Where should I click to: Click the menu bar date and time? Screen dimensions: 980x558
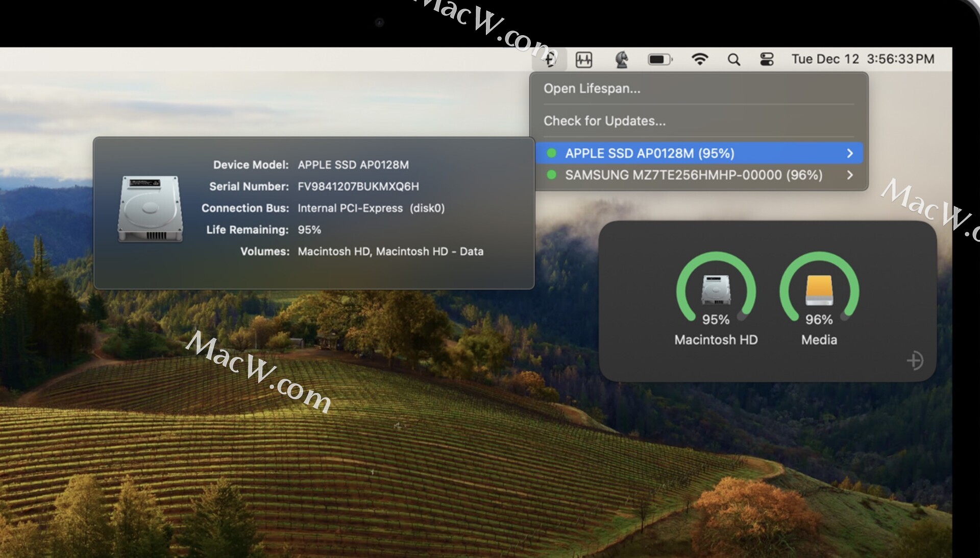(x=863, y=59)
